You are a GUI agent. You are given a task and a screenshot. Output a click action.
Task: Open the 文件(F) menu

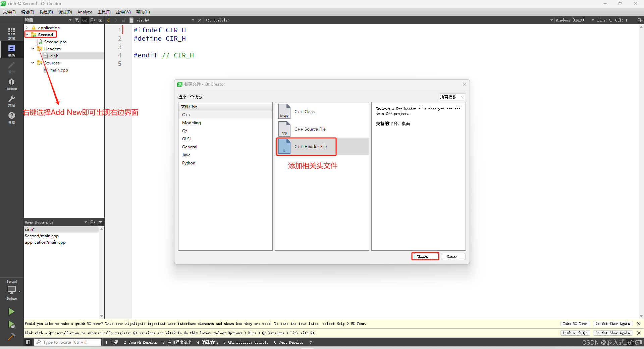[x=9, y=12]
